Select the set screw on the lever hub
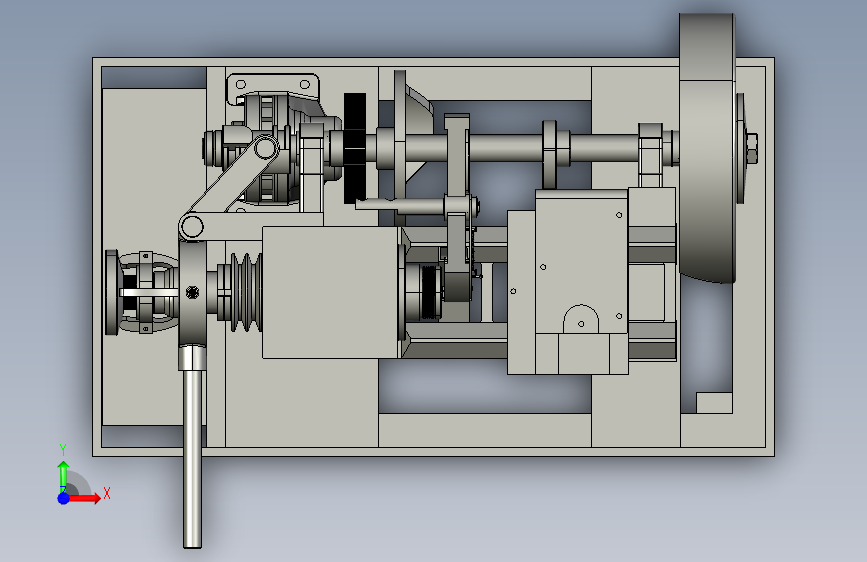Viewport: 867px width, 562px height. (x=192, y=292)
